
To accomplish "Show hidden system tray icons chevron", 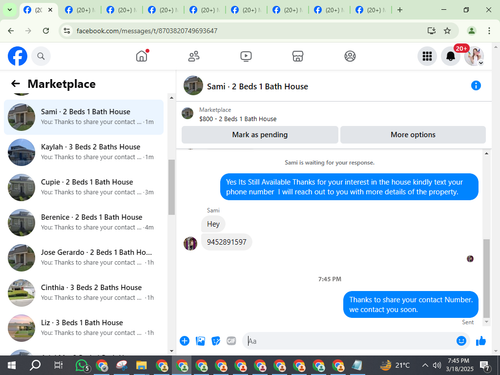I will click(425, 366).
